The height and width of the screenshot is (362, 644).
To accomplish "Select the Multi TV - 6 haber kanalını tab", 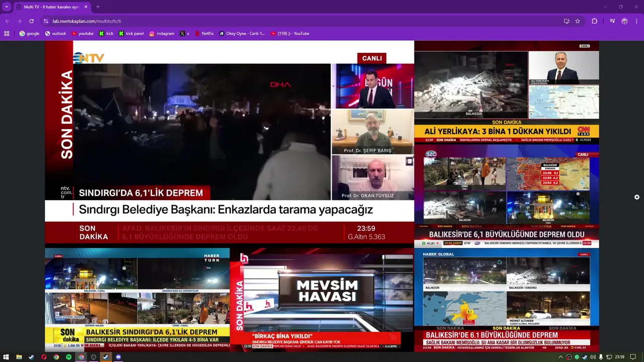I will (52, 7).
